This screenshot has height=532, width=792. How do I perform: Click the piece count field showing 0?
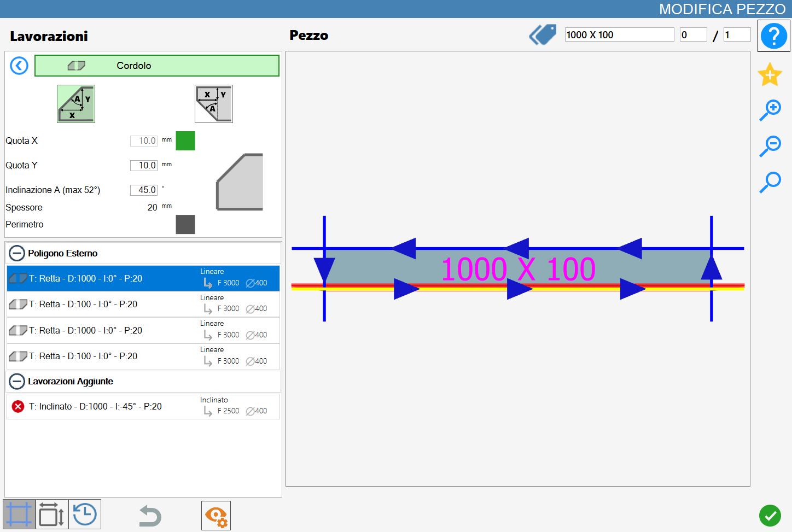[x=693, y=34]
